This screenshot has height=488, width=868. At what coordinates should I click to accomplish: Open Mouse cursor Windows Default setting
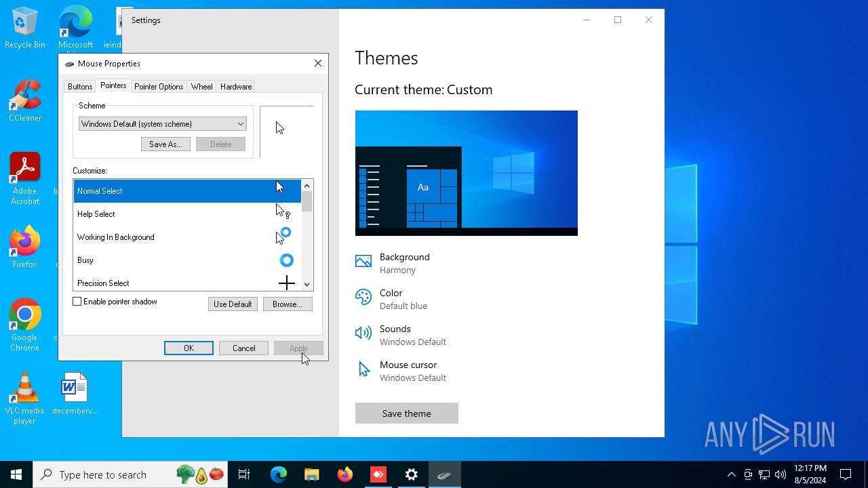(412, 371)
